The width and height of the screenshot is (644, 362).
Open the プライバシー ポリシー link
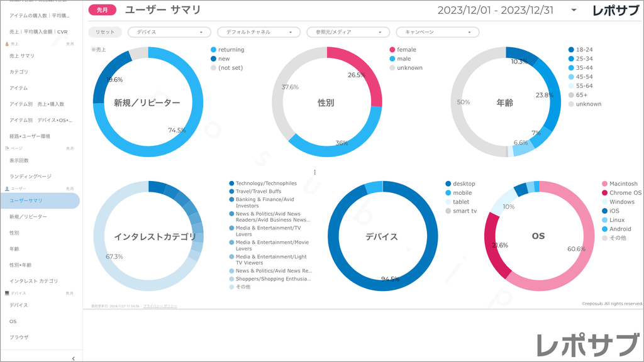click(160, 306)
